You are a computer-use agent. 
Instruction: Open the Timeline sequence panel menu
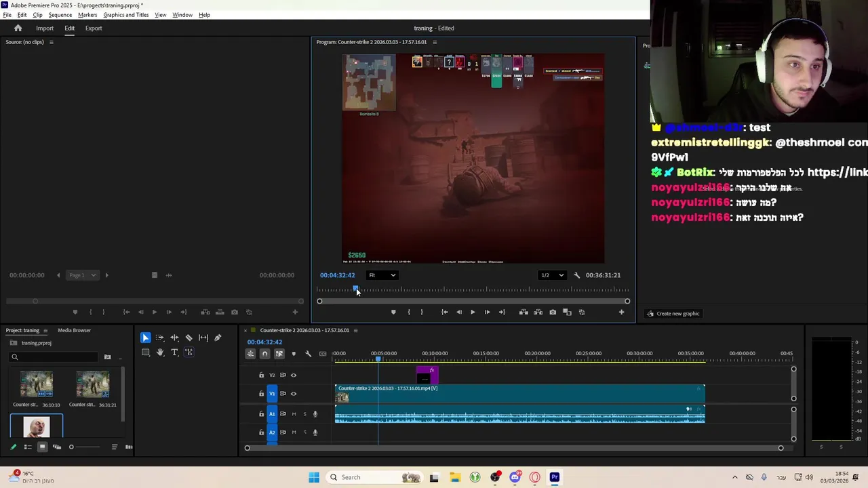point(355,331)
